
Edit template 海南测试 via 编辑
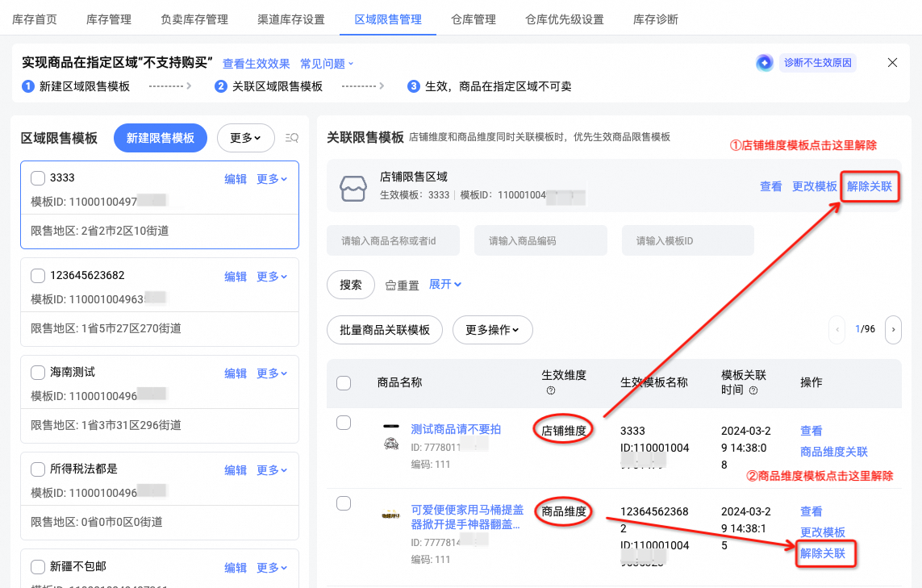pyautogui.click(x=236, y=373)
